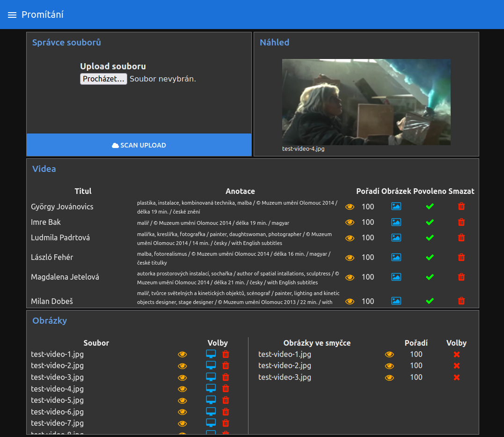
Task: Open image picker for Imre Bak video
Action: (x=396, y=222)
